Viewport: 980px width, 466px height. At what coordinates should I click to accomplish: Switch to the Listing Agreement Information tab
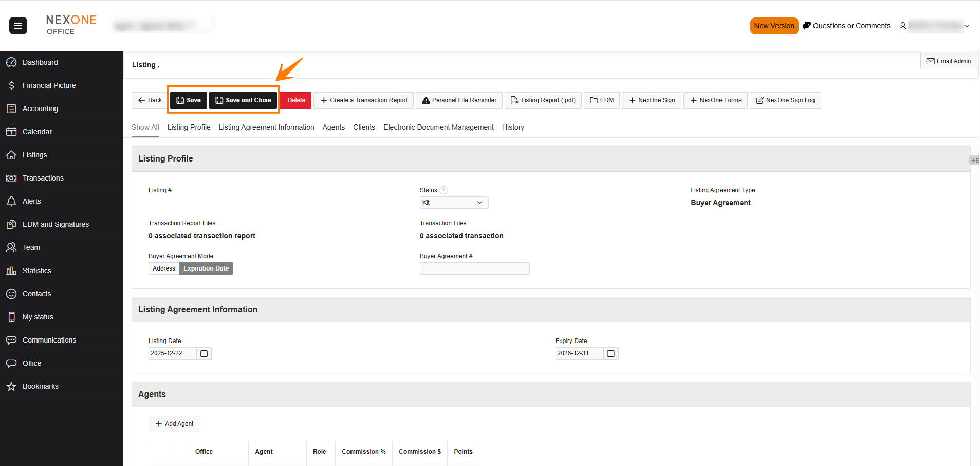pyautogui.click(x=266, y=127)
